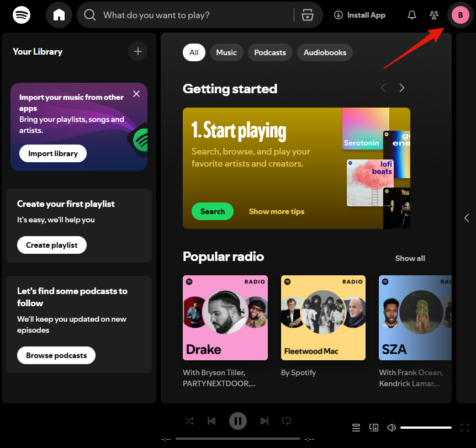
Task: Open the SZA radio card
Action: (x=415, y=318)
